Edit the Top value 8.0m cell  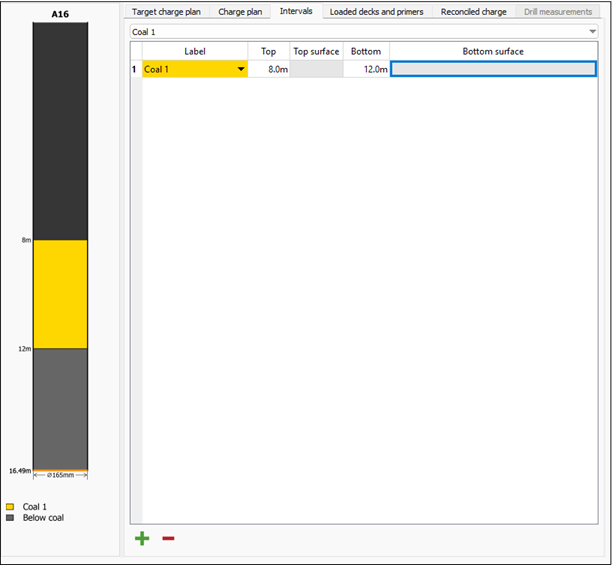(269, 69)
